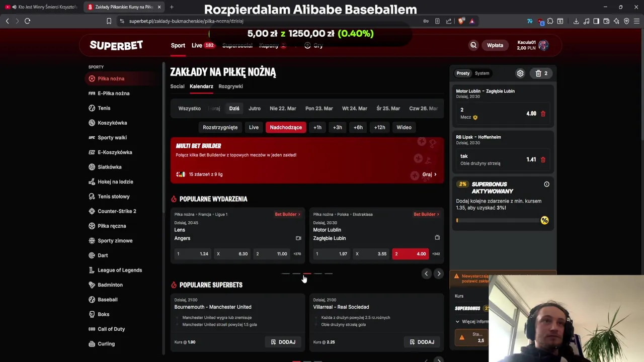
Task: Click the Superbet logo
Action: 116,45
